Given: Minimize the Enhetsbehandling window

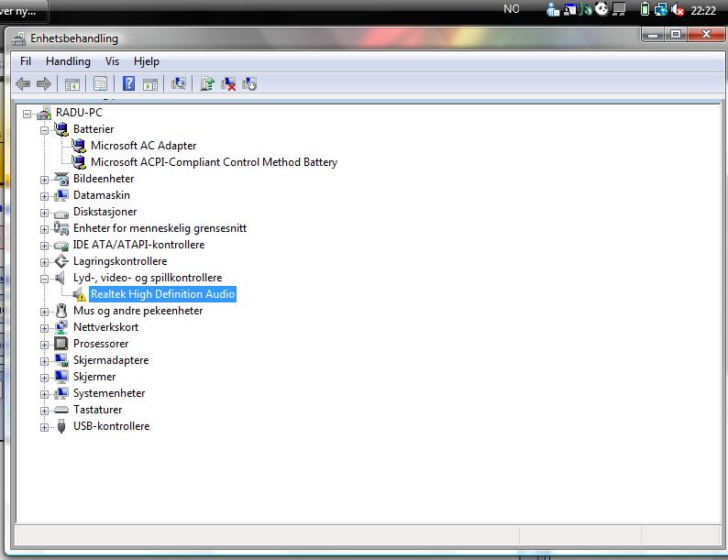Looking at the screenshot, I should (x=653, y=34).
